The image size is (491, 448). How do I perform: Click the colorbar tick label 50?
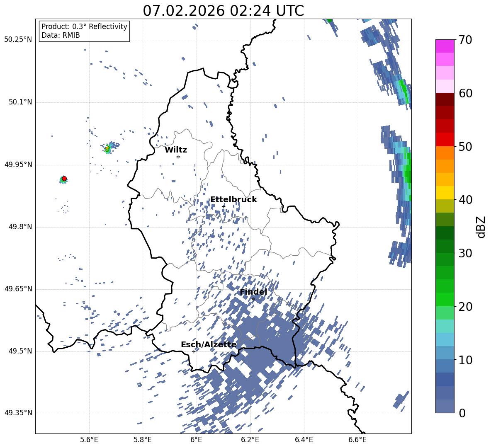pos(465,146)
